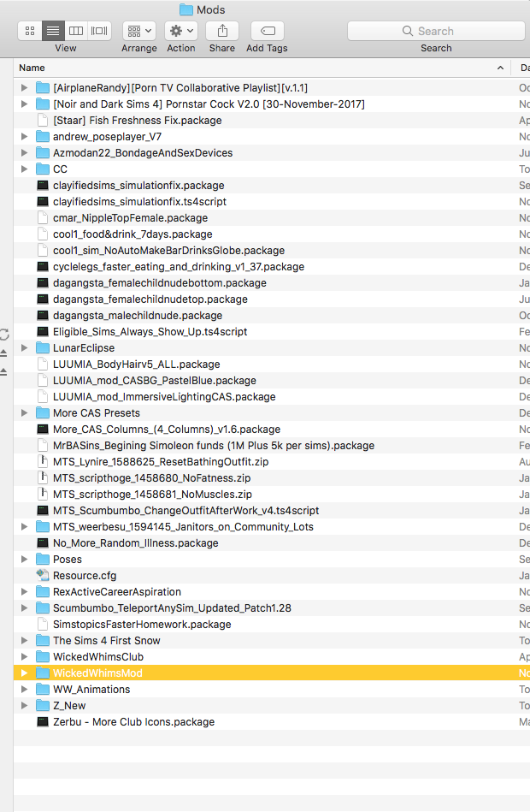The width and height of the screenshot is (530, 812).
Task: Select the clayifiedsims_simulationfix.ts4script file icon
Action: (x=43, y=201)
